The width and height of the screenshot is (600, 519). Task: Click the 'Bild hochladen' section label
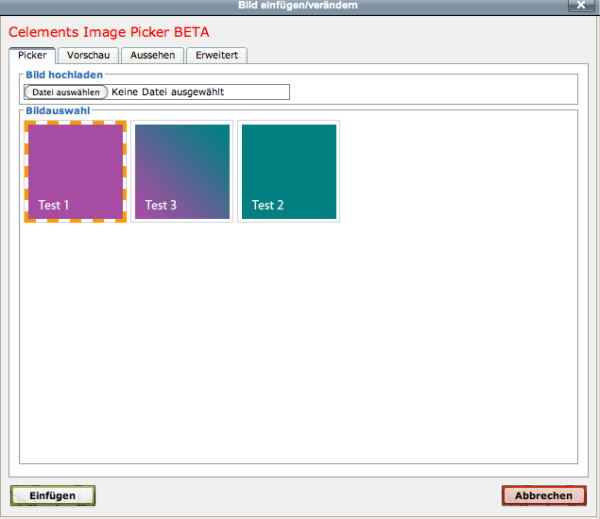(x=65, y=75)
